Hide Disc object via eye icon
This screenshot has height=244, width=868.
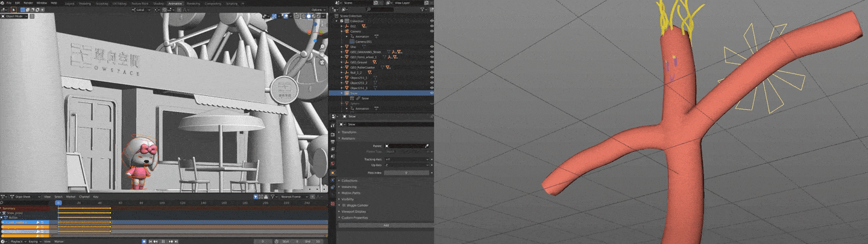[x=432, y=46]
